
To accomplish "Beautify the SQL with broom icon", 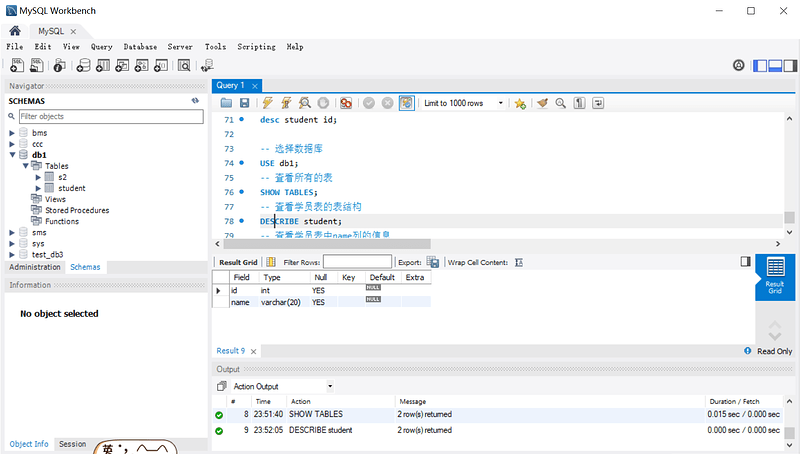I will (x=542, y=103).
